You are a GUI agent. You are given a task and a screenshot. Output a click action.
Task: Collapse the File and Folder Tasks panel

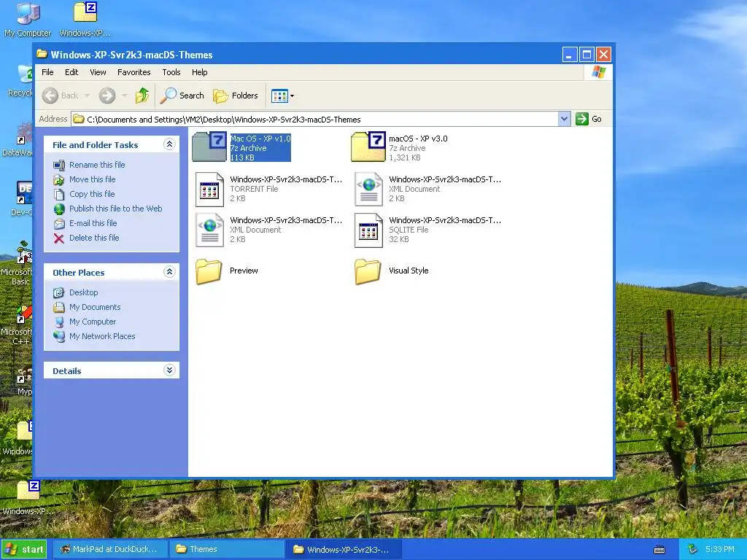click(x=169, y=144)
